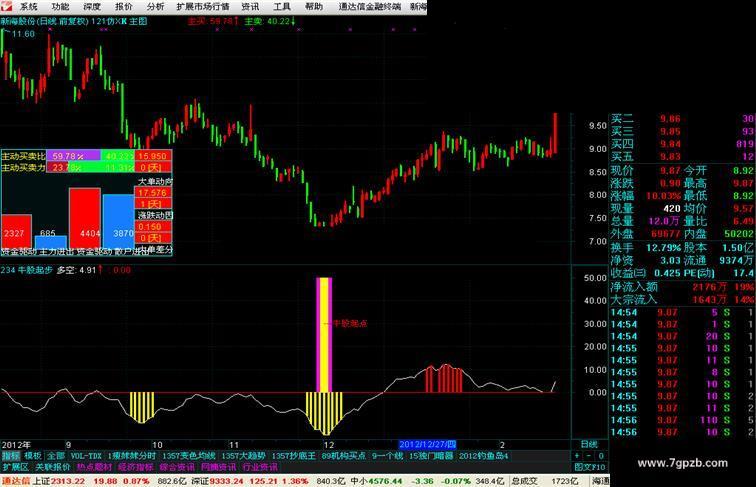The height and width of the screenshot is (487, 756).
Task: Click the 0 reset button next to minus
Action: click(x=600, y=456)
